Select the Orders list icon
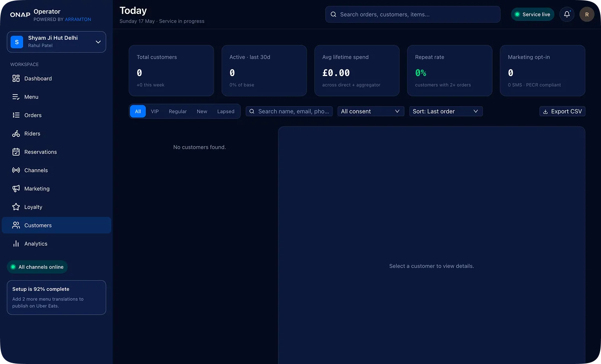Screen dimensions: 601x364 pyautogui.click(x=16, y=115)
